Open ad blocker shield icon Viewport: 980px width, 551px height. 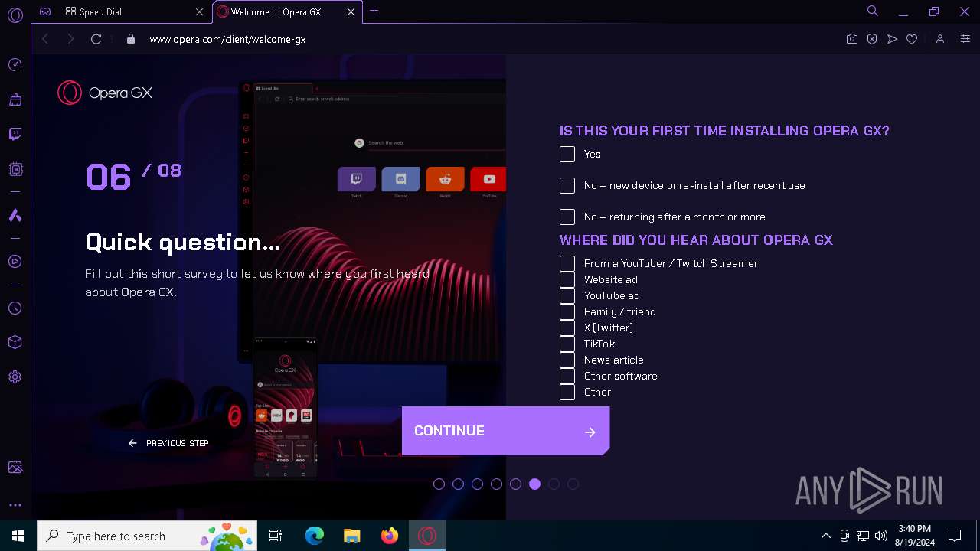(872, 39)
